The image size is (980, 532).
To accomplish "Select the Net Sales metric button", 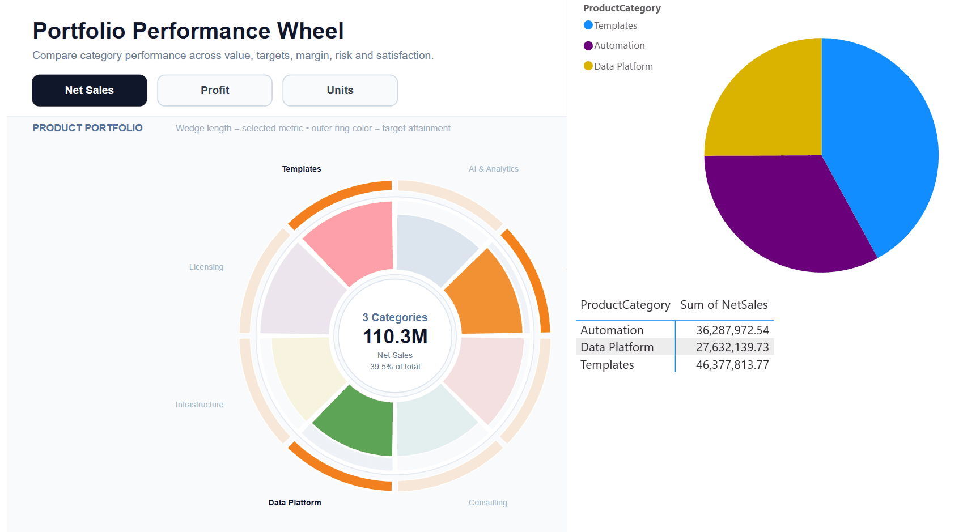I will pyautogui.click(x=90, y=91).
